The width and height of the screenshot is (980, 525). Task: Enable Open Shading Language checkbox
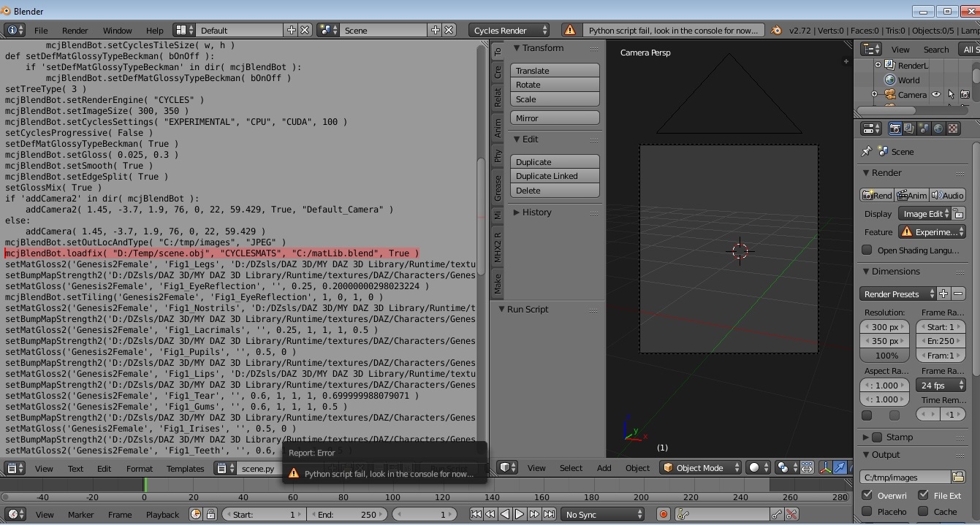pos(867,250)
